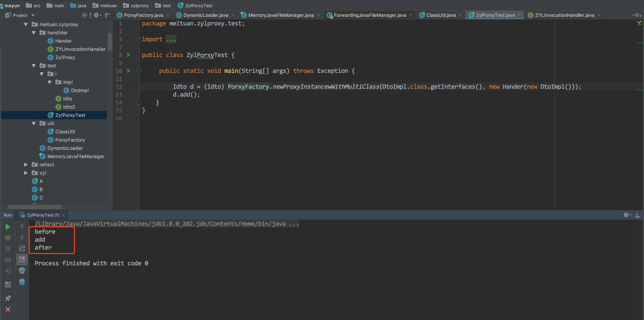Expand the folded import statements
Screen dimensions: 644x320
click(x=139, y=39)
